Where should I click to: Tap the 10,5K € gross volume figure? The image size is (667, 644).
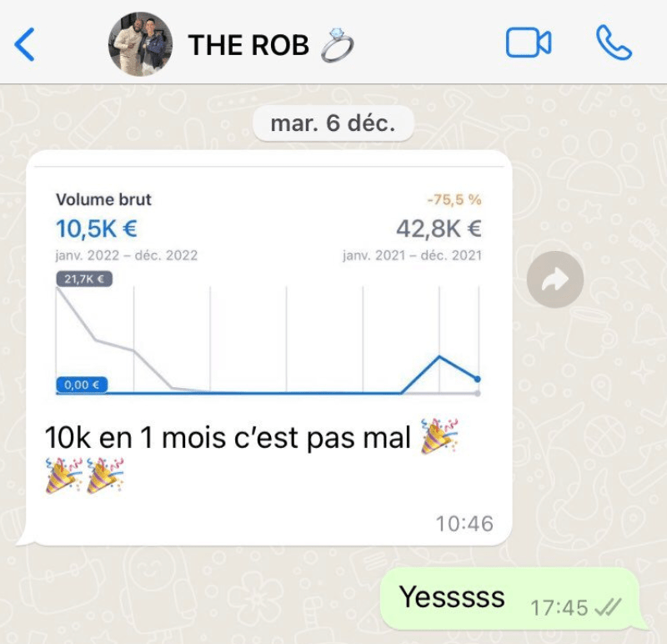97,229
